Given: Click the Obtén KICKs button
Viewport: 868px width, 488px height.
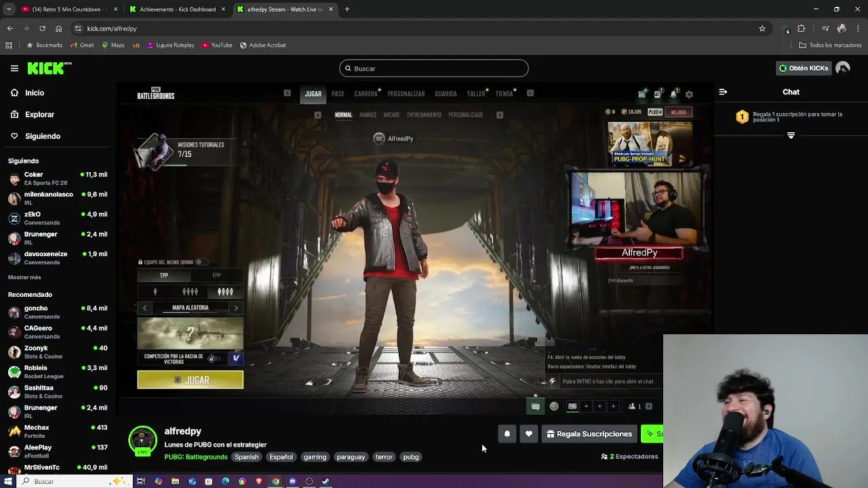Looking at the screenshot, I should point(804,68).
